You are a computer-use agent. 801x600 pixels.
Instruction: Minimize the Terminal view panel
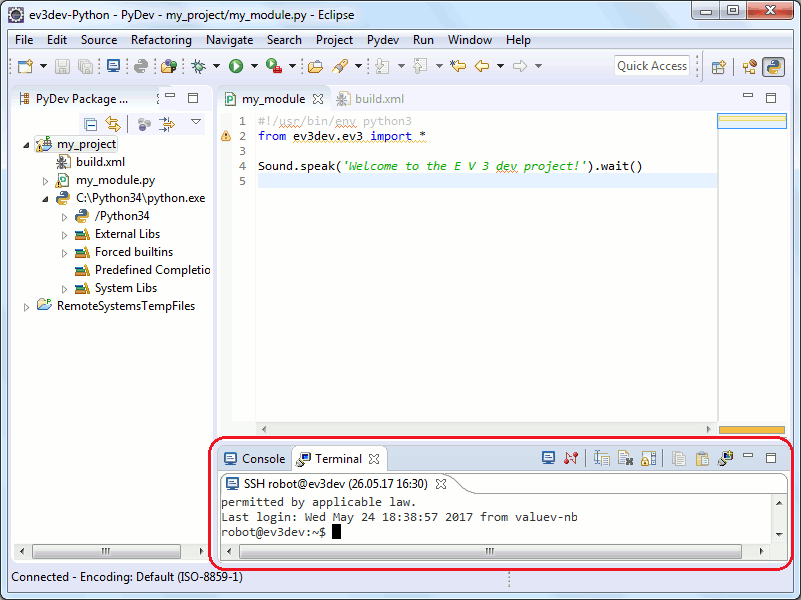[748, 455]
